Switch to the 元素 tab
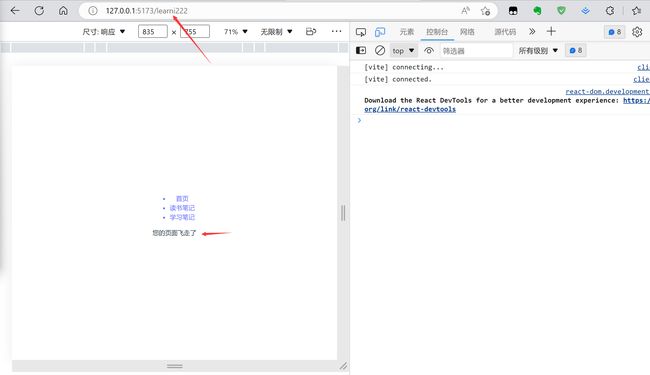 tap(407, 31)
